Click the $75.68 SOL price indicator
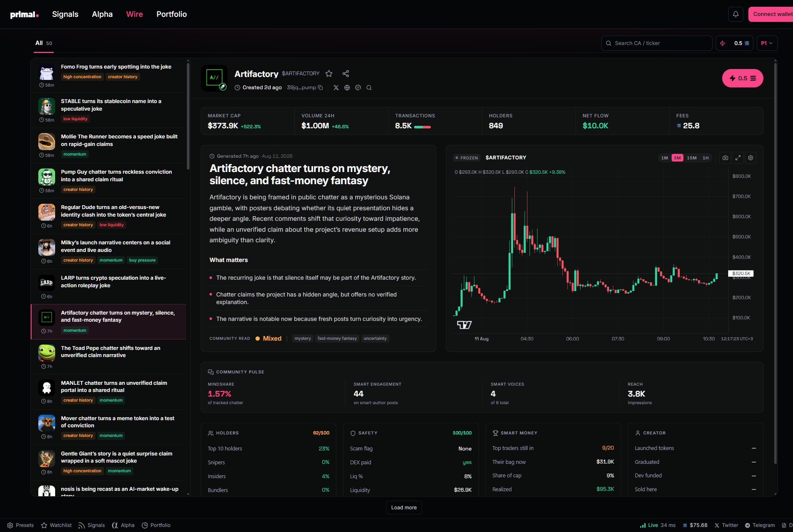This screenshot has width=793, height=532. [x=695, y=525]
